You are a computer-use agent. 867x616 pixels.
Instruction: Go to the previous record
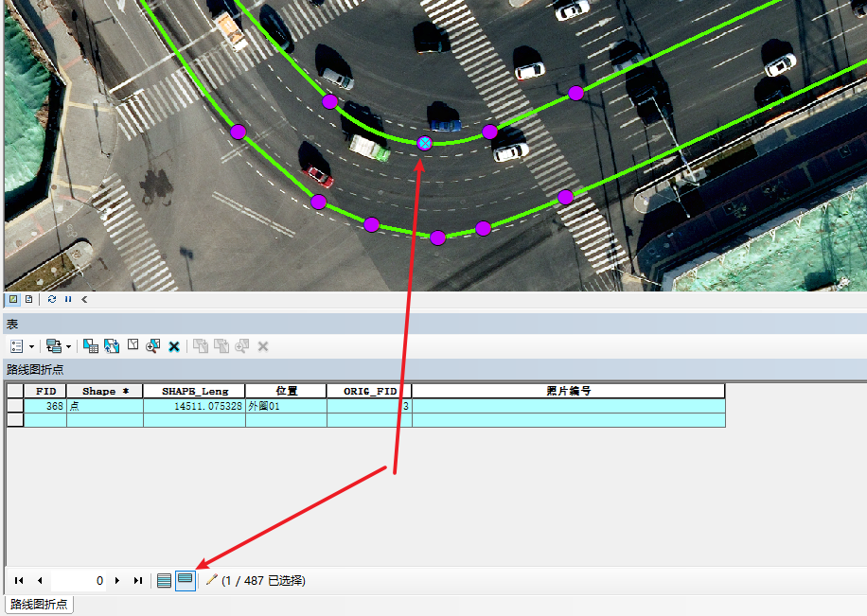(40, 581)
